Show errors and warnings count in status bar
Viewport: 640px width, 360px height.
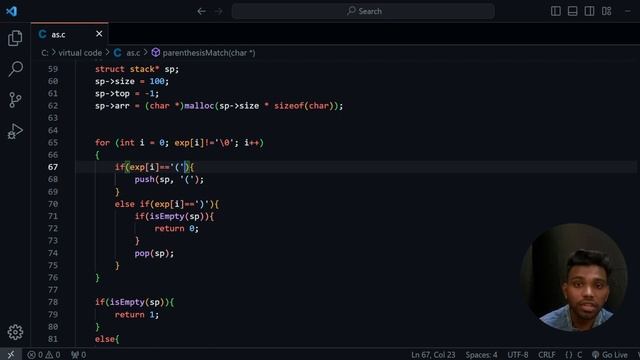(x=44, y=355)
